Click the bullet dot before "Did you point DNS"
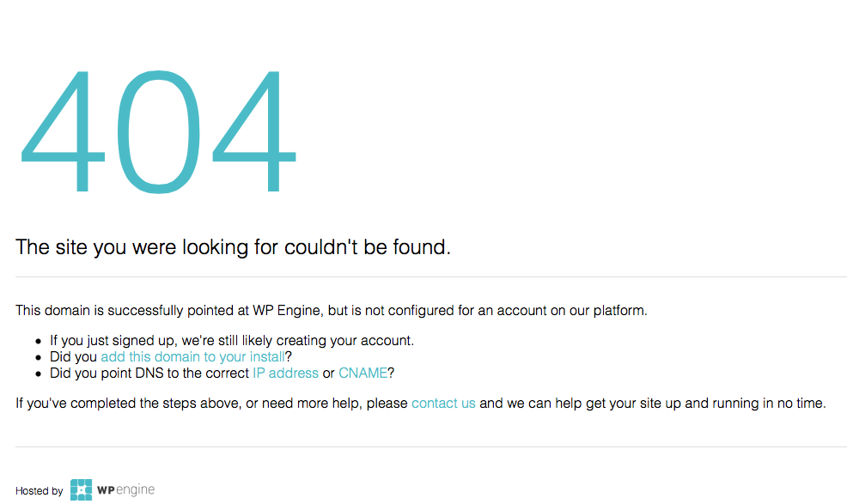This screenshot has width=847, height=504. [39, 373]
